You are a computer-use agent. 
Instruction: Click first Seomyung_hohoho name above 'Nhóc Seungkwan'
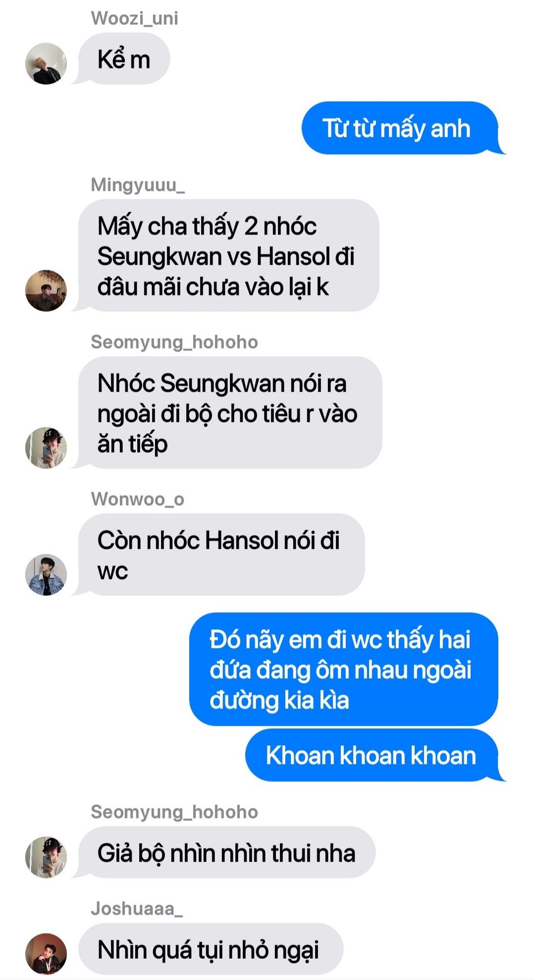coord(174,342)
